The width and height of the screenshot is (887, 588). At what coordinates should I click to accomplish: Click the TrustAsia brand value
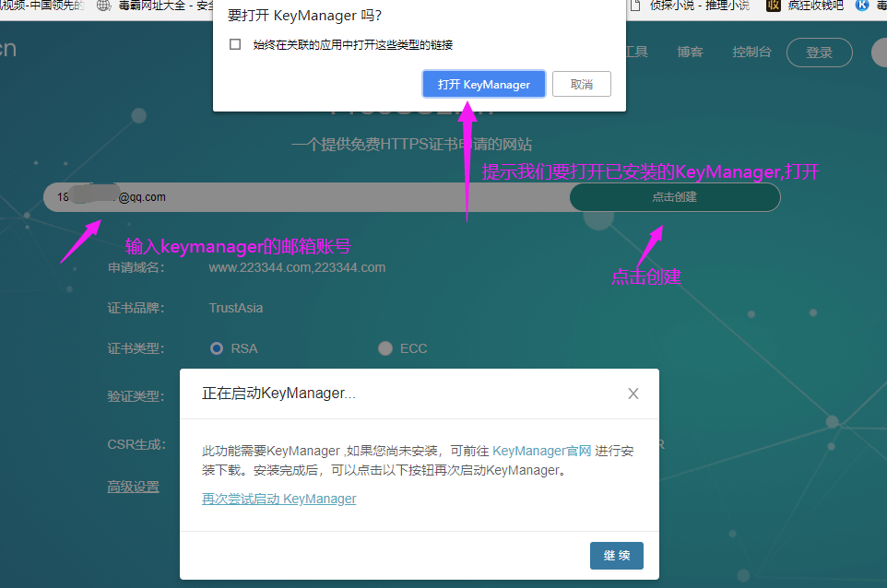click(x=236, y=308)
